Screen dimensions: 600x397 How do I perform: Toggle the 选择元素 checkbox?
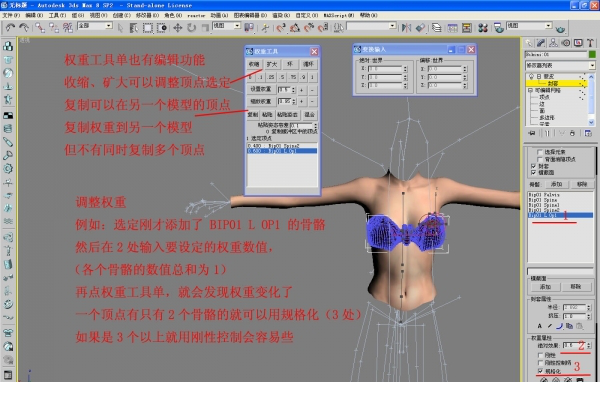tap(540, 152)
